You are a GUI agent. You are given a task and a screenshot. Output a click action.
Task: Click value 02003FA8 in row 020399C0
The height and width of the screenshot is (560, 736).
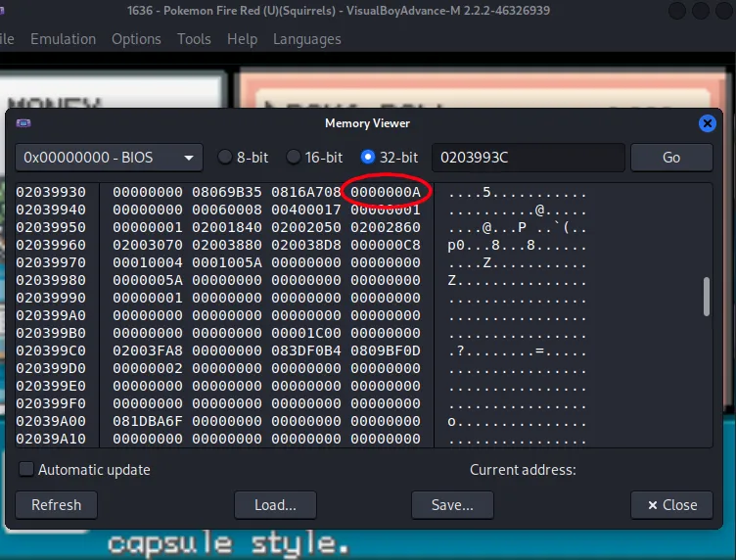coord(148,350)
